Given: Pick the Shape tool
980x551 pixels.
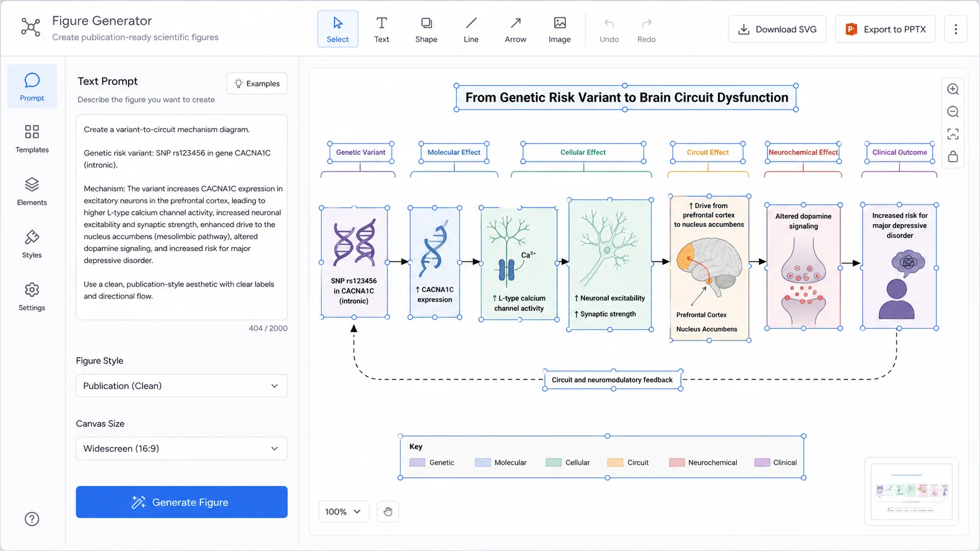Looking at the screenshot, I should [426, 29].
